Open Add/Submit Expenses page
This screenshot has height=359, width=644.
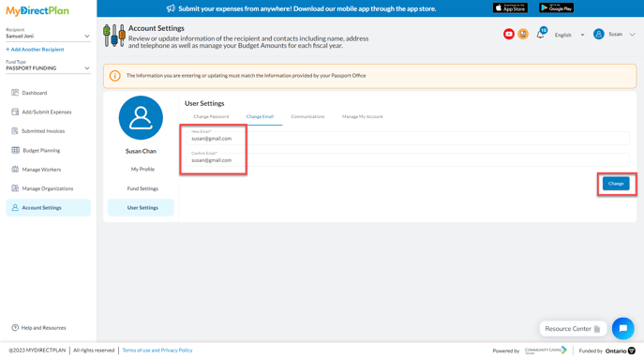click(x=47, y=112)
